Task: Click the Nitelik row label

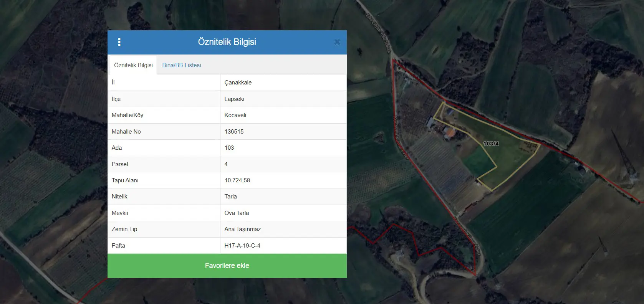Action: point(119,197)
